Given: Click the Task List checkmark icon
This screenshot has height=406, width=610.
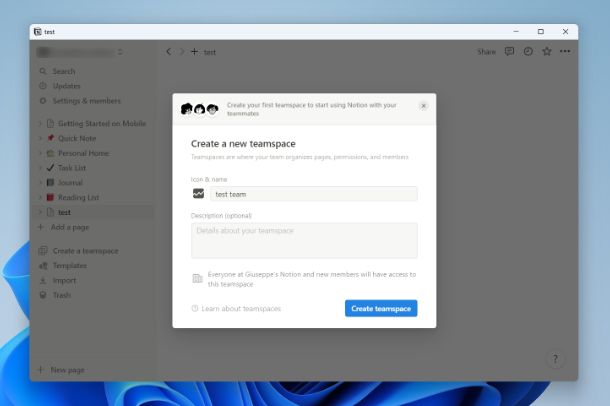Looking at the screenshot, I should point(50,168).
